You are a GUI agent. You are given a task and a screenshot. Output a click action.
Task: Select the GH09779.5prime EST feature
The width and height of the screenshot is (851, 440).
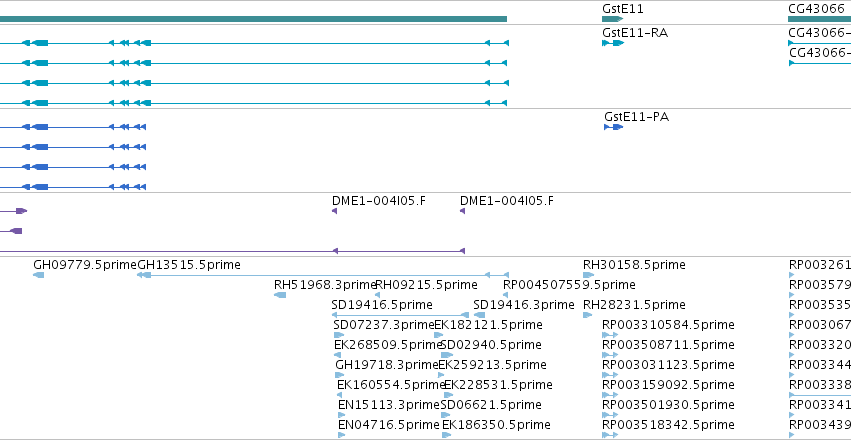point(39,275)
